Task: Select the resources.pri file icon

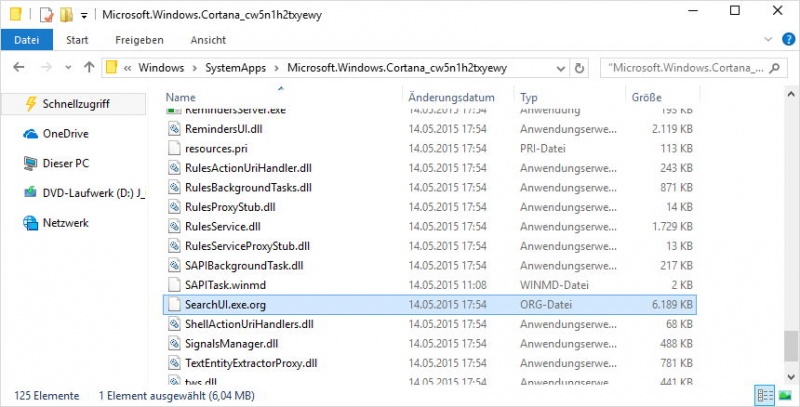Action: click(175, 148)
